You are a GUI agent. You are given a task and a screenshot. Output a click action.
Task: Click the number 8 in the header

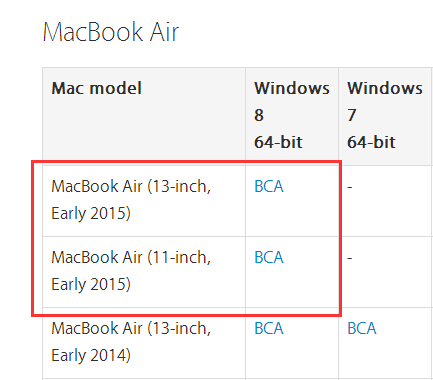click(259, 115)
